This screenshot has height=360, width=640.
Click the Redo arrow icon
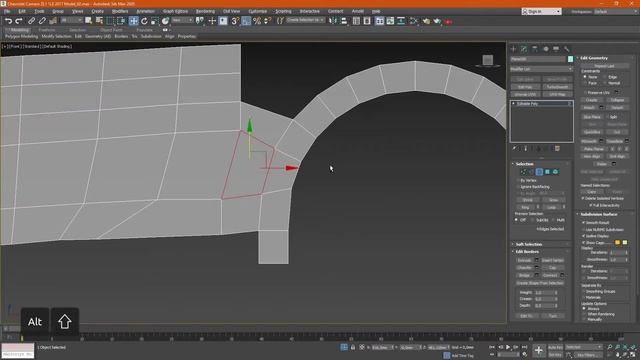pos(19,21)
